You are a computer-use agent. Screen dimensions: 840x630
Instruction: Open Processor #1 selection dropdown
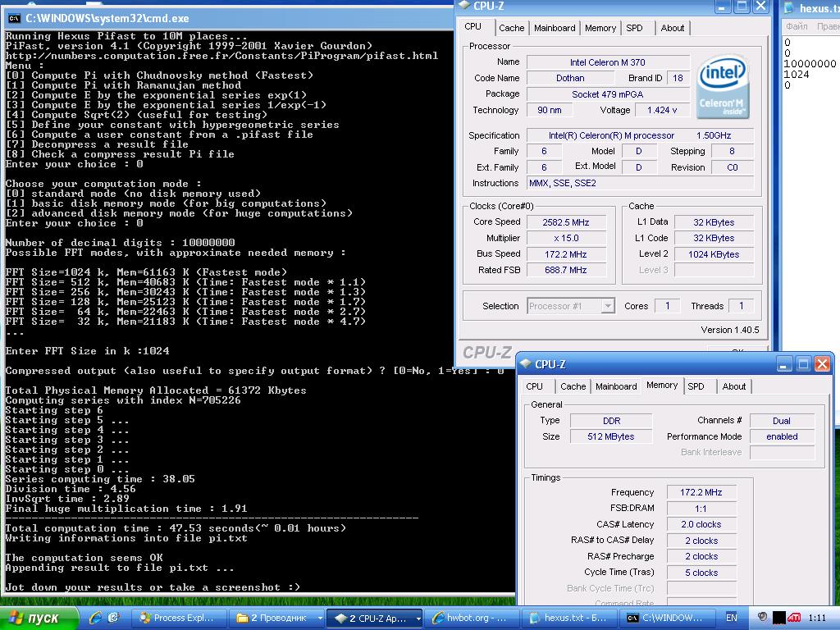point(571,306)
